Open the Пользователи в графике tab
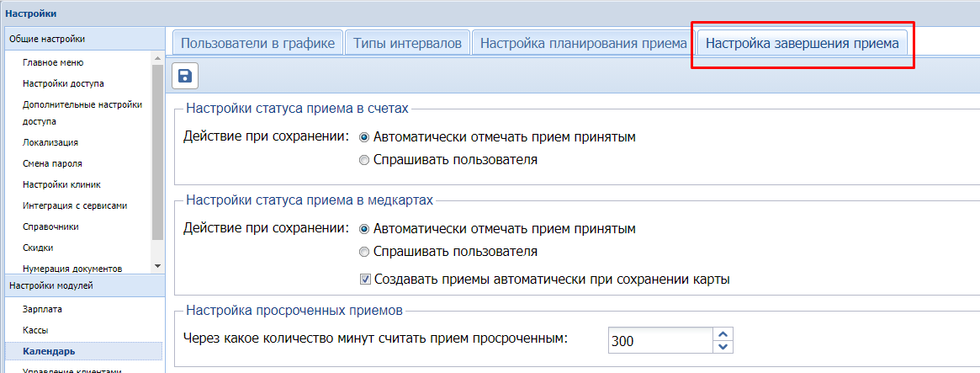This screenshot has width=980, height=373. tap(257, 44)
